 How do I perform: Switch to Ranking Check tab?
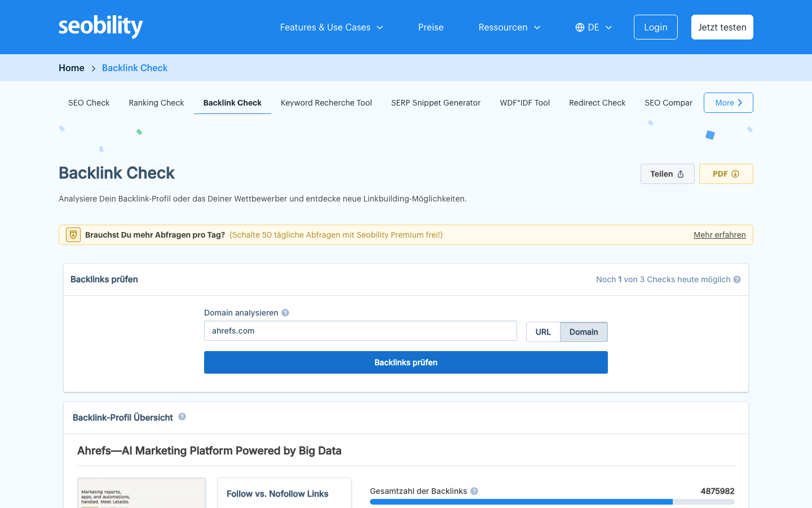coord(156,103)
